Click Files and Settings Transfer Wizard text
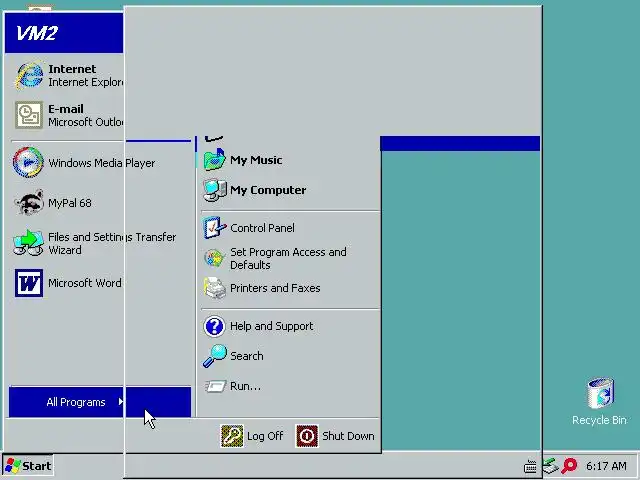 [x=112, y=243]
